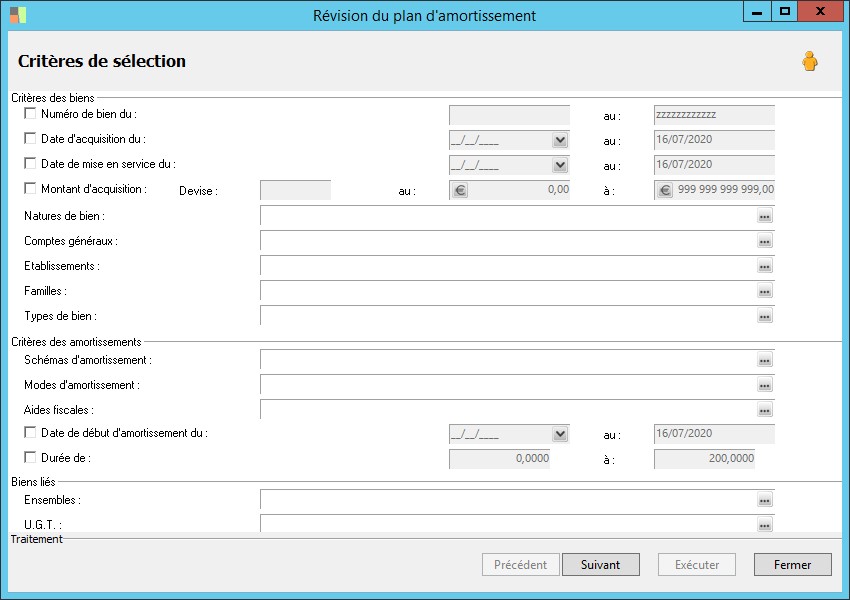Enable the Numéro de bien du checkbox

tap(30, 114)
